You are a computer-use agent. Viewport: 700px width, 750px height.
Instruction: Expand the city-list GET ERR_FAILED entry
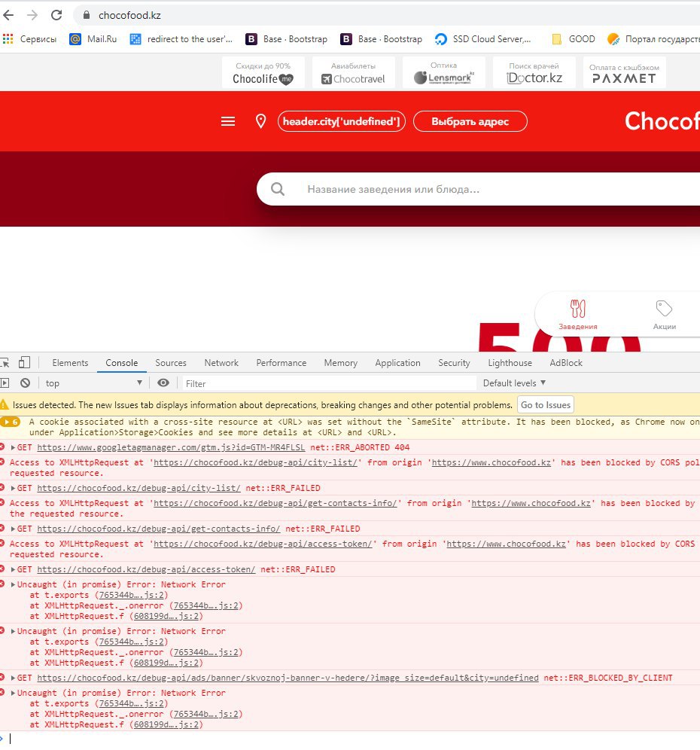13,489
